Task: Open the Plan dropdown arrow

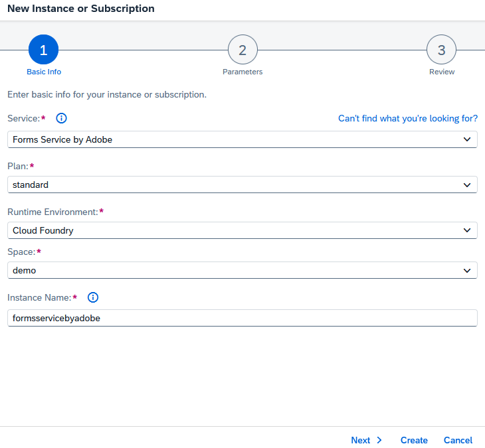Action: click(467, 185)
